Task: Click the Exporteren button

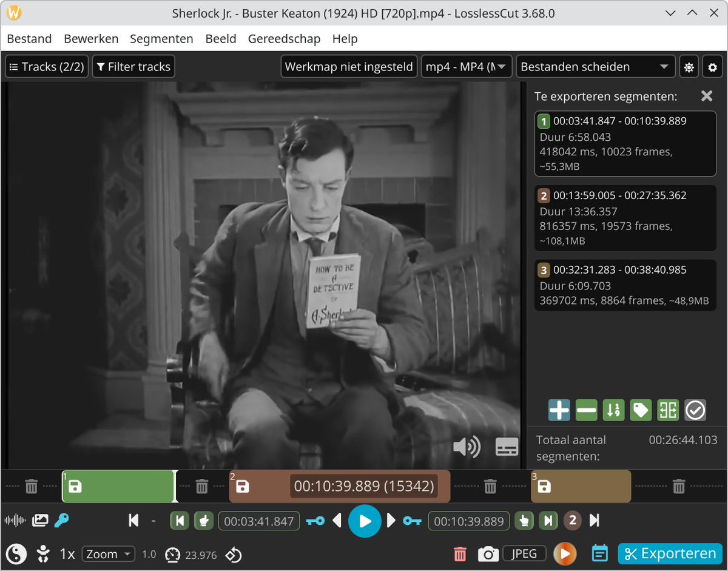Action: pyautogui.click(x=670, y=553)
